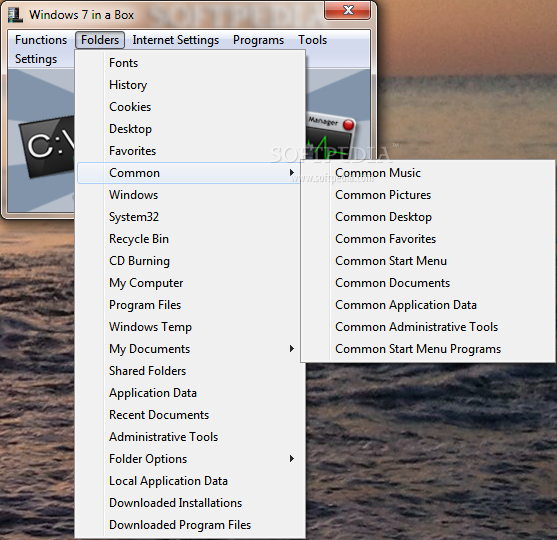The image size is (557, 540).
Task: Open the Program Files folder
Action: click(x=190, y=305)
